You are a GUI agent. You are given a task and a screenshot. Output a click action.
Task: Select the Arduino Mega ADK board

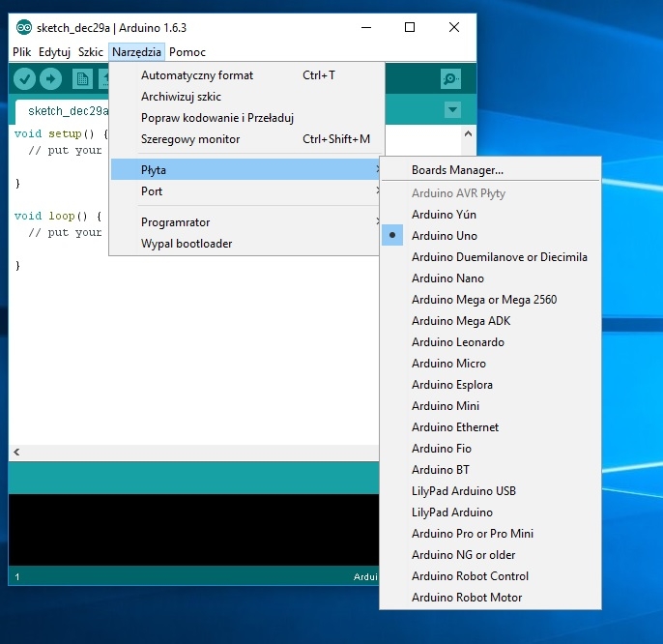(491, 321)
